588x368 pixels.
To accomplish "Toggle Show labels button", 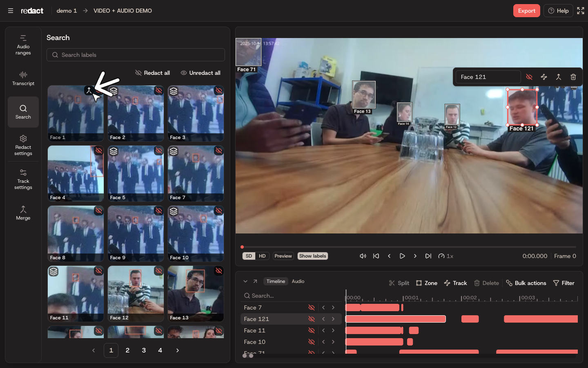I will click(x=313, y=256).
